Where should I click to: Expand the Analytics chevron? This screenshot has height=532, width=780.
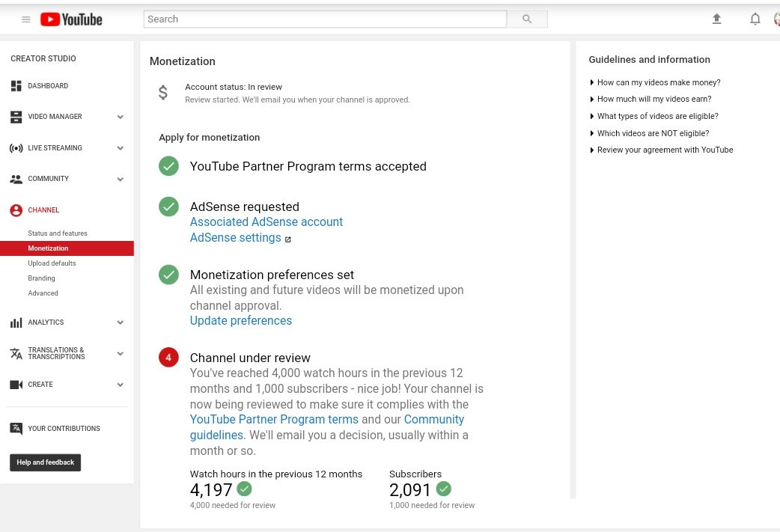pyautogui.click(x=120, y=322)
